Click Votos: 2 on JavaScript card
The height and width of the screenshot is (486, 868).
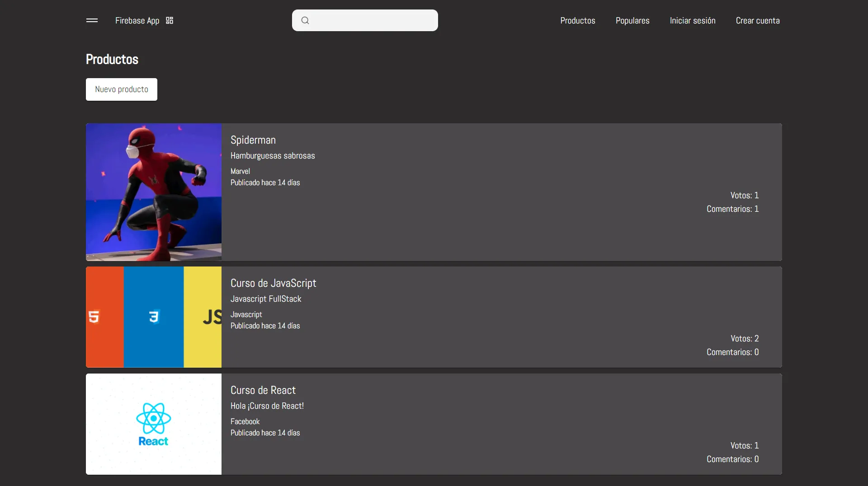(745, 338)
